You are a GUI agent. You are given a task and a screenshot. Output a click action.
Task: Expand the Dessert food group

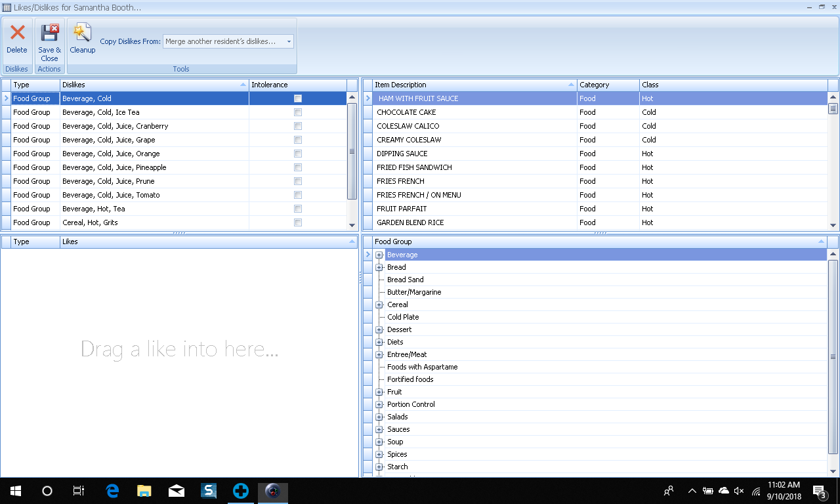pyautogui.click(x=379, y=329)
